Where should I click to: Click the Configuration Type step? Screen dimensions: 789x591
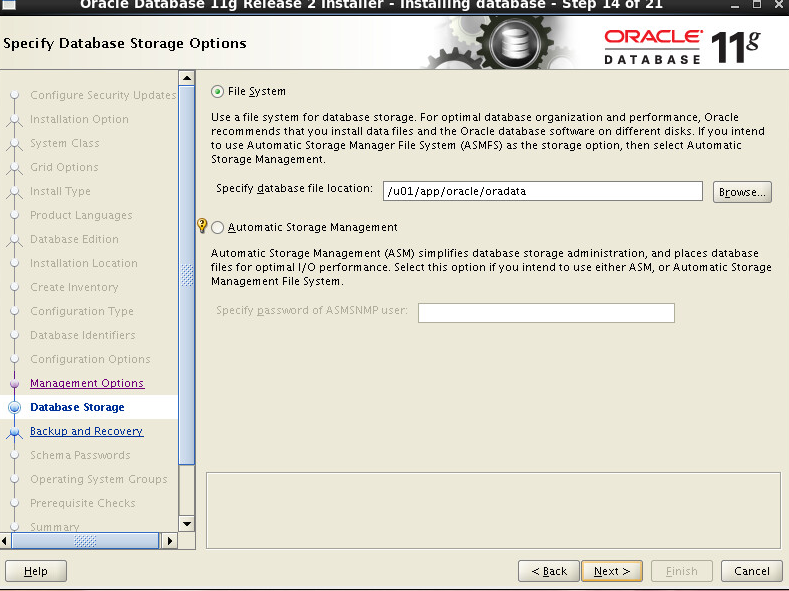(82, 311)
